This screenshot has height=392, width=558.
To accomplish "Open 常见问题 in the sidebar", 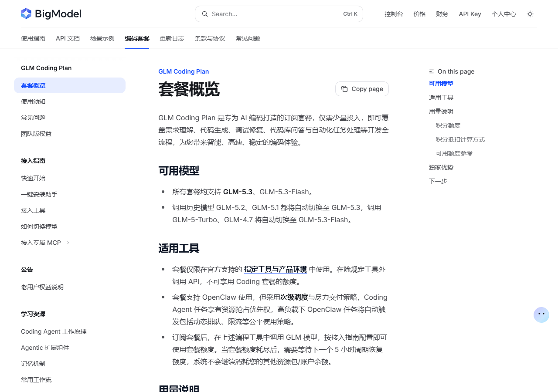I will (70, 118).
